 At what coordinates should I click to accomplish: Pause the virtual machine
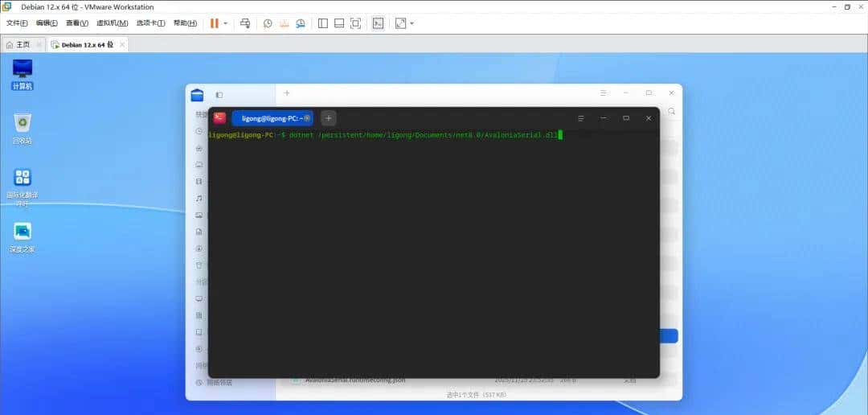215,23
